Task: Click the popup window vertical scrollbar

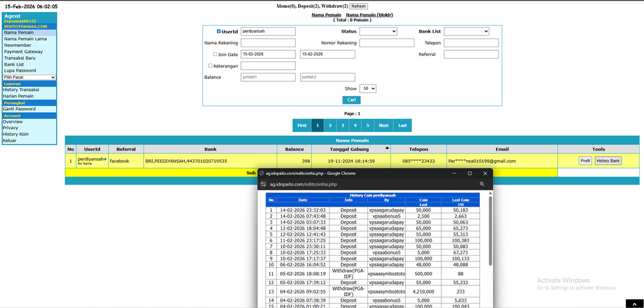Action: click(489, 231)
